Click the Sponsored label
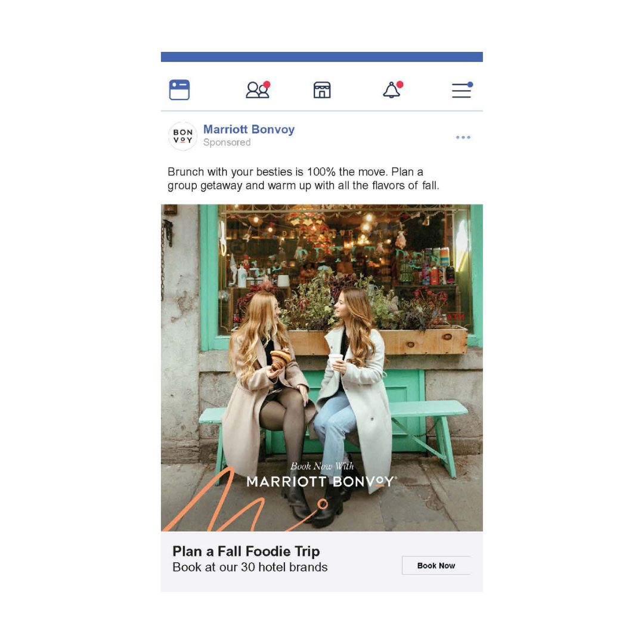Image resolution: width=644 pixels, height=644 pixels. (227, 143)
